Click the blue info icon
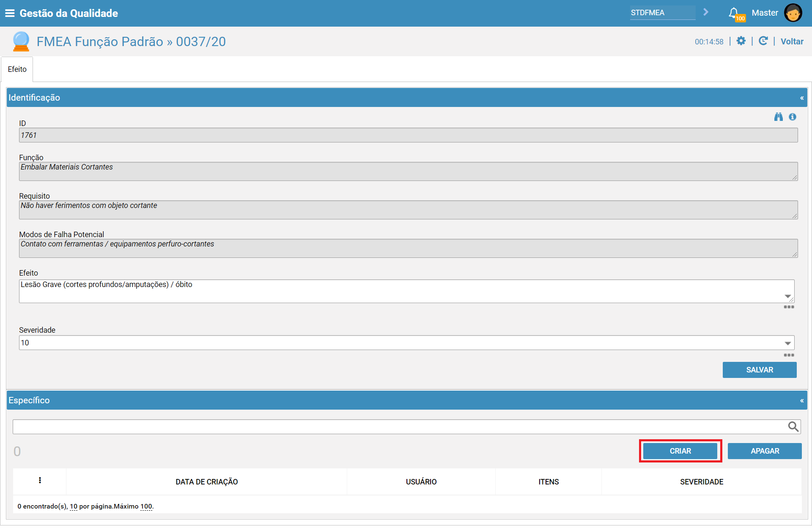Image resolution: width=812 pixels, height=528 pixels. (793, 117)
